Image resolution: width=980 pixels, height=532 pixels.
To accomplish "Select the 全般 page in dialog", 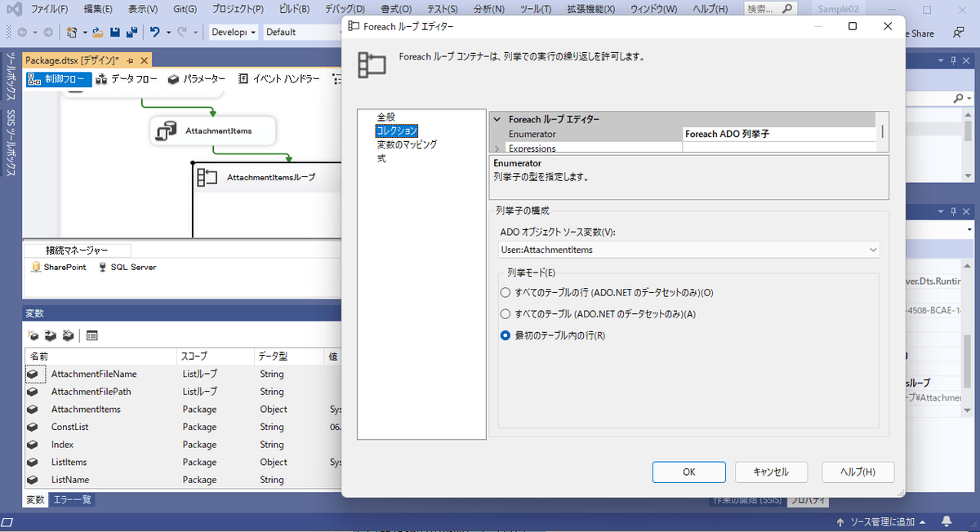I will click(385, 117).
